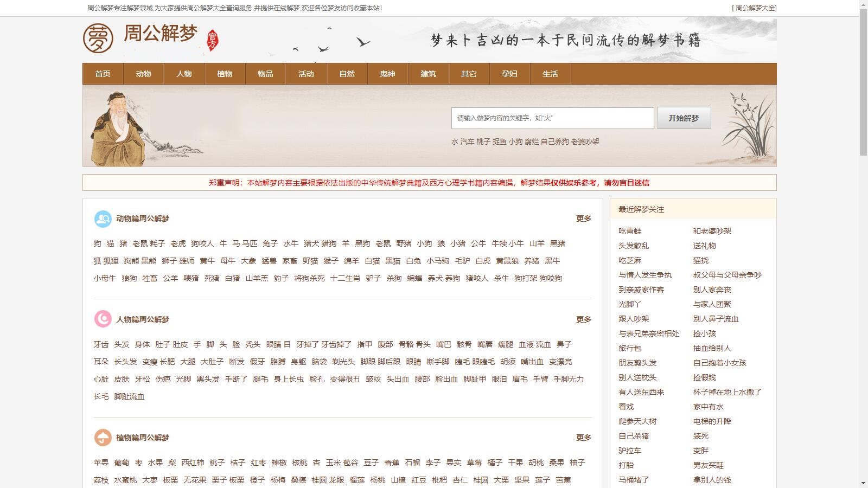Switch to the 鬼神 category tab
The height and width of the screenshot is (488, 868).
click(387, 74)
